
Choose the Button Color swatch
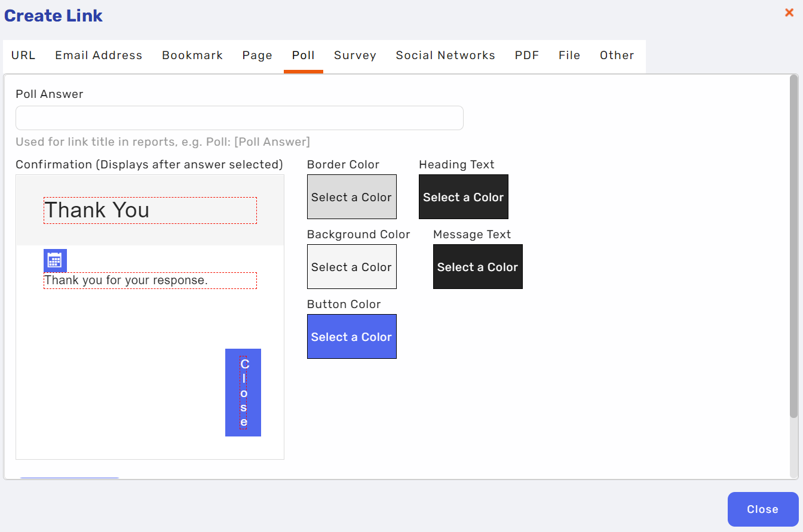[352, 337]
